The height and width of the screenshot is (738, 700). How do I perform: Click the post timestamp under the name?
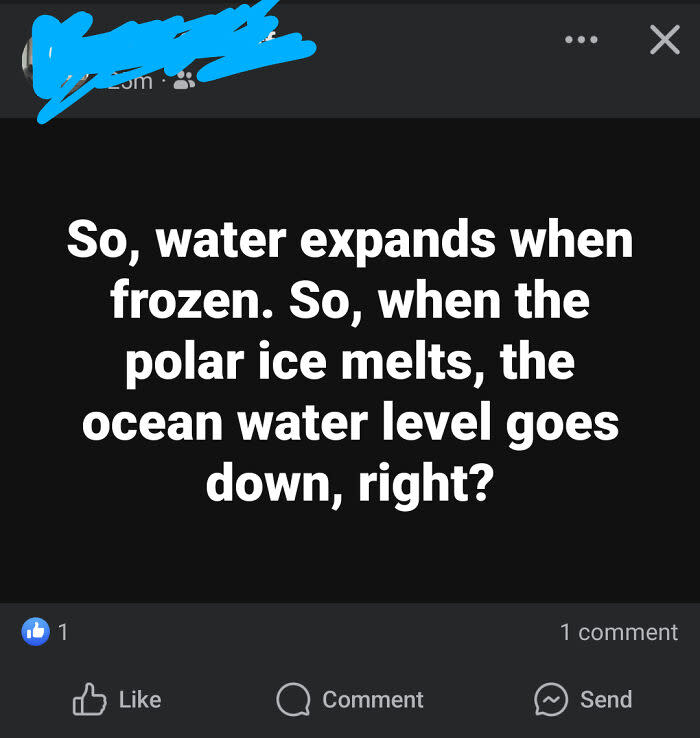coord(133,82)
